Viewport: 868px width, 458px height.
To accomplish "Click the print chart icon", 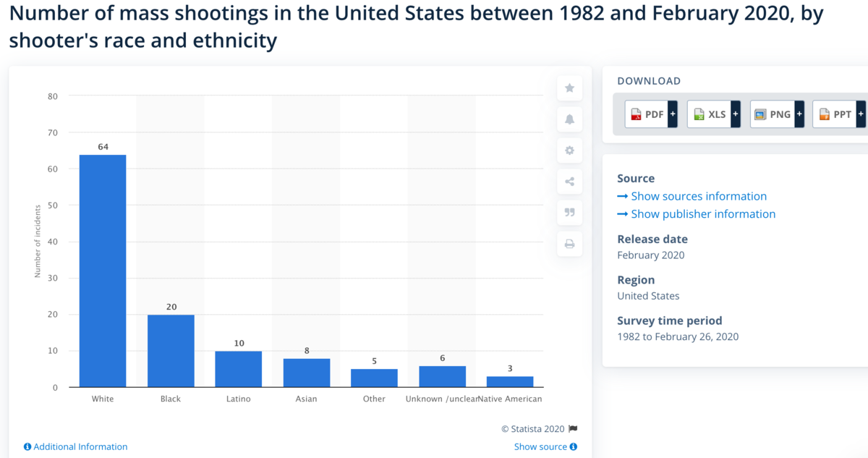I will [569, 244].
